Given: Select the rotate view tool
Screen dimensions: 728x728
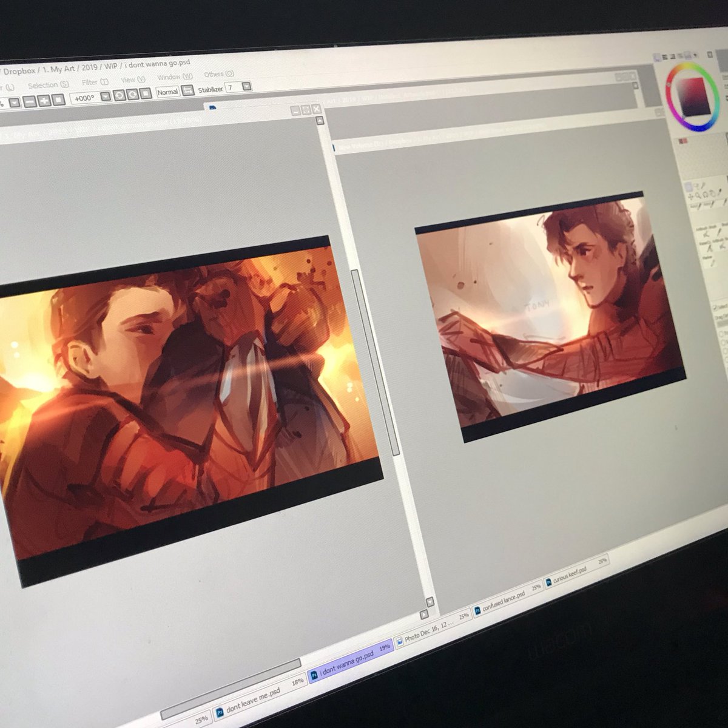Looking at the screenshot, I should [705, 195].
